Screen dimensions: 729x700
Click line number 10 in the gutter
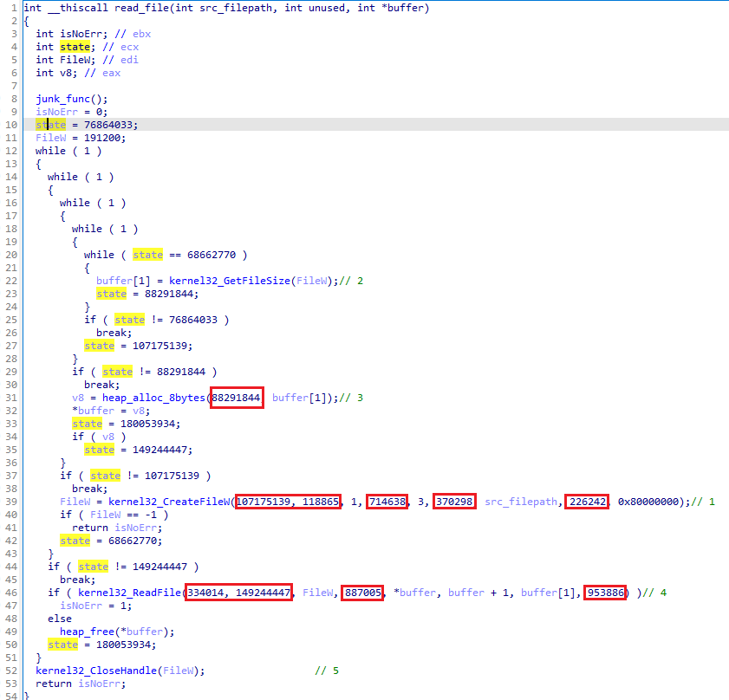click(11, 125)
